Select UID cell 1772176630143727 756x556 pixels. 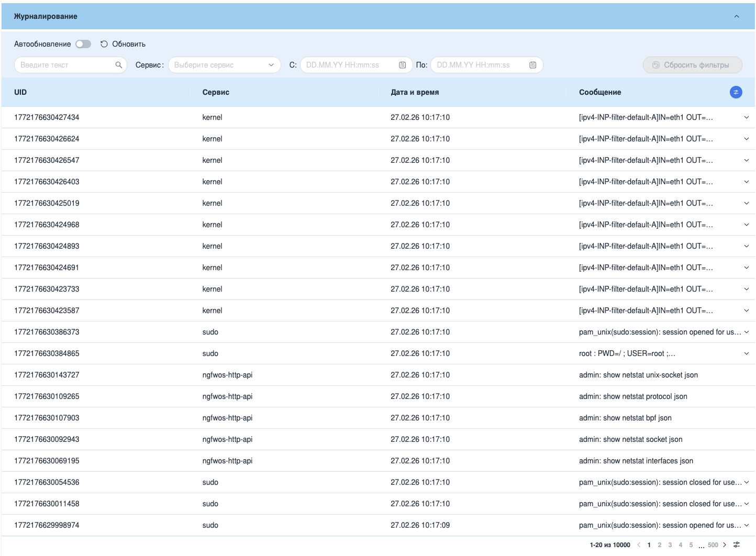click(47, 375)
